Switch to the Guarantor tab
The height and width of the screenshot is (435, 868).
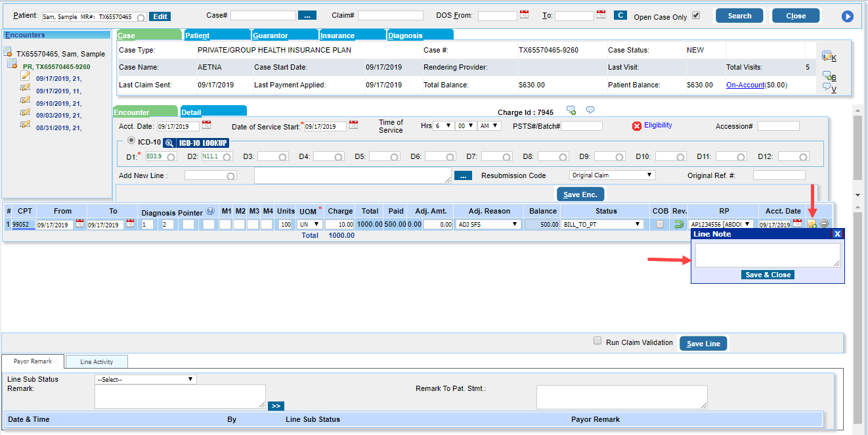coord(285,35)
